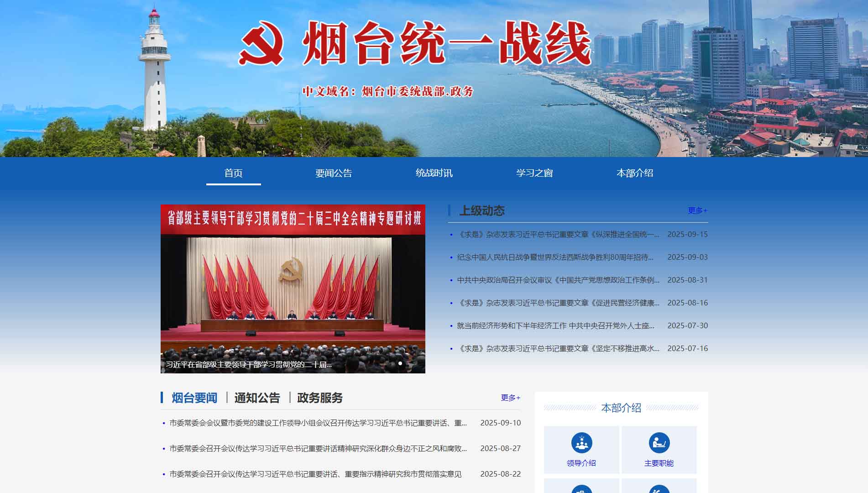Viewport: 868px width, 493px height.
Task: Click the 领导介绍 label link
Action: 581,463
